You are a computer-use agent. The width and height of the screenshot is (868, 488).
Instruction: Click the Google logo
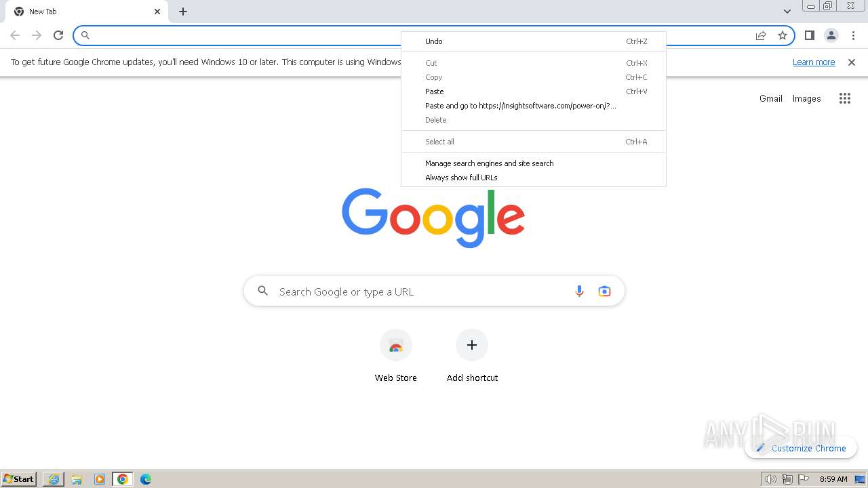pyautogui.click(x=433, y=218)
